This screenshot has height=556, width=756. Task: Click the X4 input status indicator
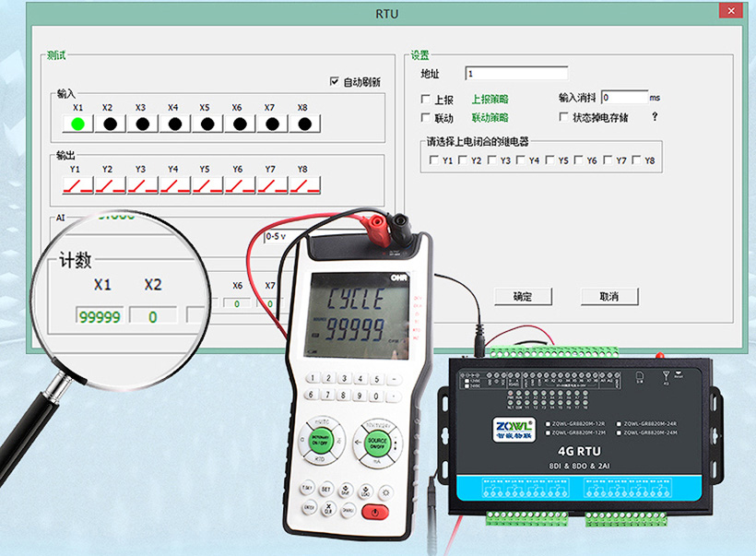tap(174, 123)
